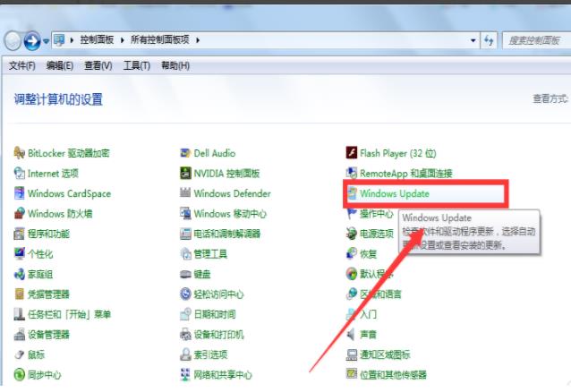This screenshot has width=571, height=392.
Task: Open the 文件(F) menu
Action: (x=21, y=66)
